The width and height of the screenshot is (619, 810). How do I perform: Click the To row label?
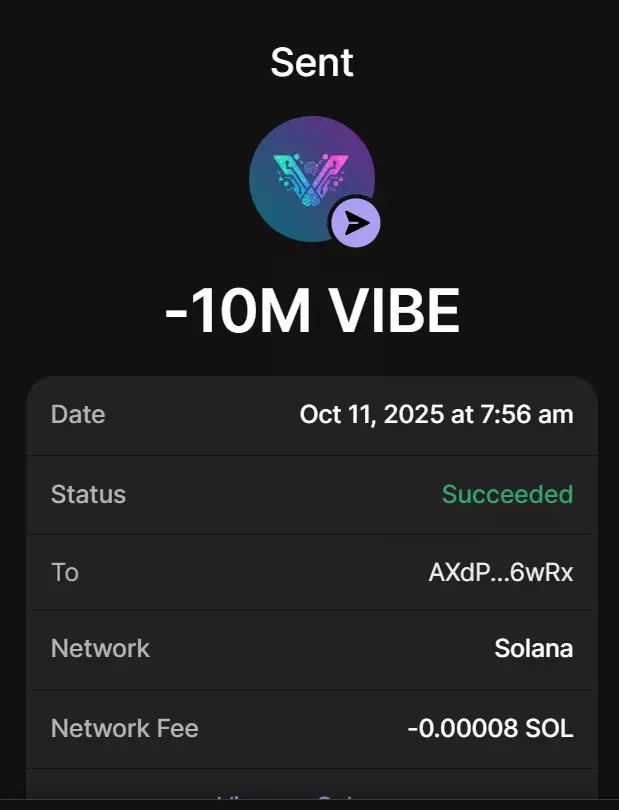pyautogui.click(x=65, y=572)
